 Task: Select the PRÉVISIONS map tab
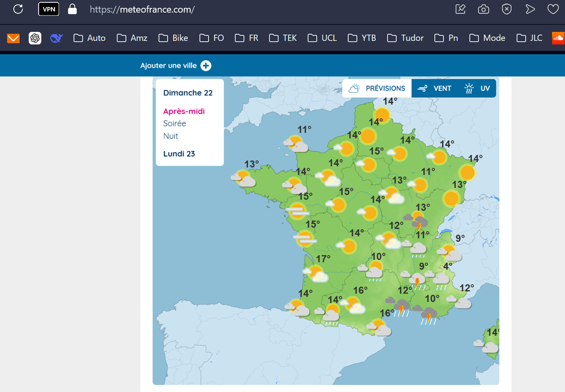(x=377, y=88)
